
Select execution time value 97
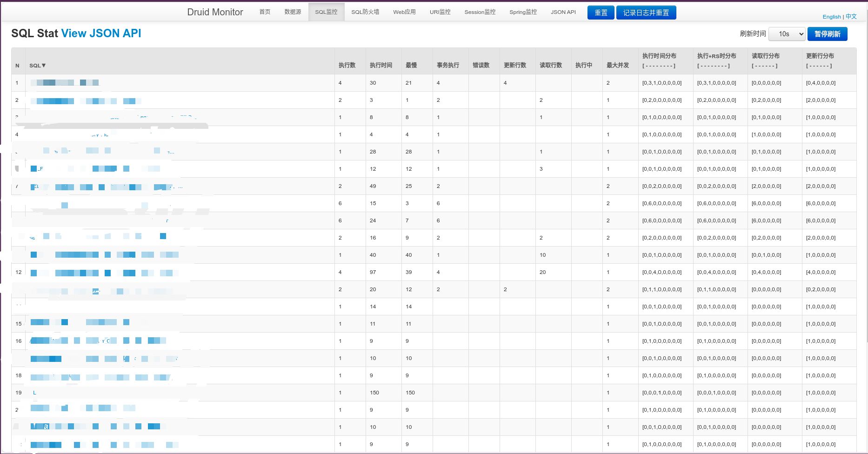373,272
